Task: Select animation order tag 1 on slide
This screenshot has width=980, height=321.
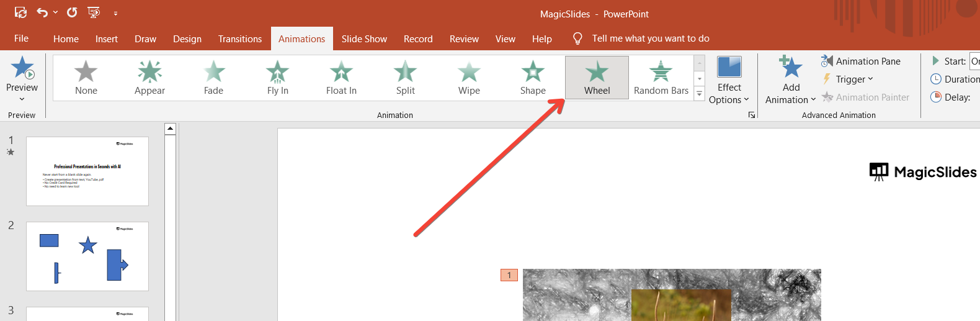Action: tap(509, 275)
